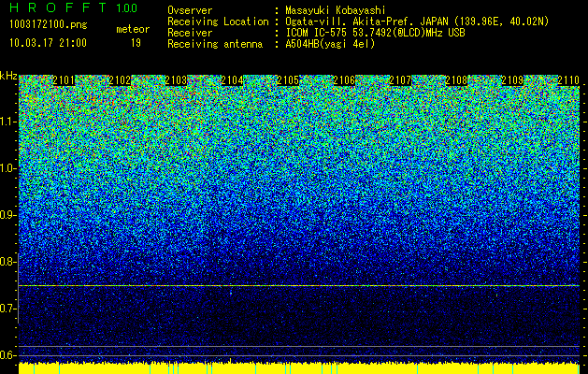This screenshot has height=374, width=588.
Task: Click the 0.9 frequency axis label
Action: (x=7, y=215)
